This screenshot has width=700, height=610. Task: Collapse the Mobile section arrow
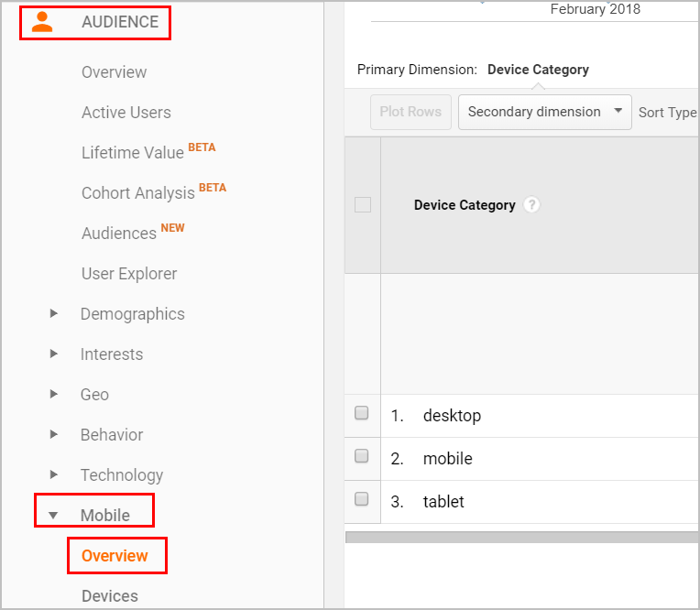(53, 516)
